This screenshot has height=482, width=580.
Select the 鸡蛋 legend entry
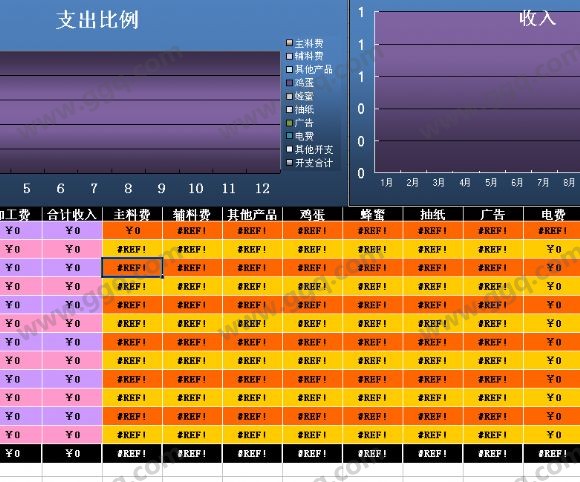[x=300, y=83]
